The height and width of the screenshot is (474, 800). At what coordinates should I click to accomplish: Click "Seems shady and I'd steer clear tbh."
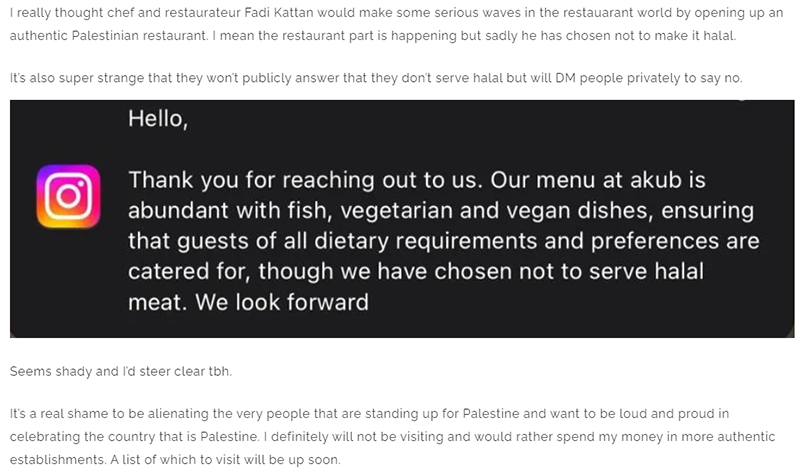[121, 371]
